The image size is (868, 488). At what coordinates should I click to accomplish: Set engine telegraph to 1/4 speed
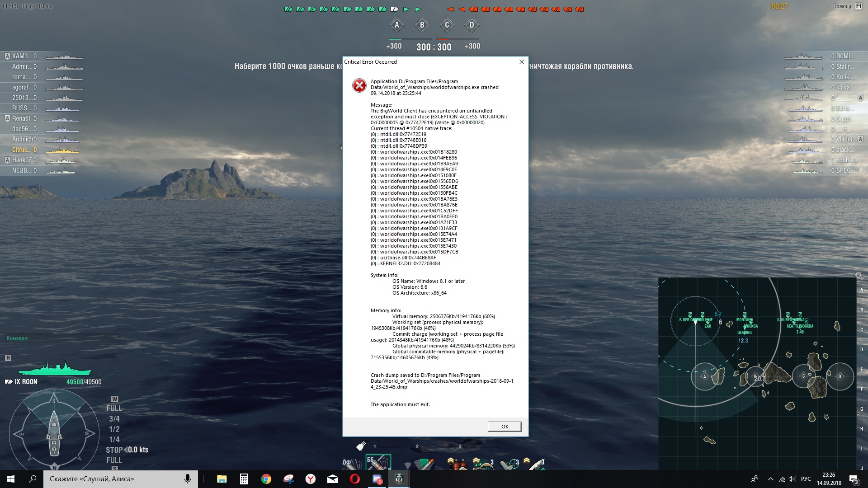pos(114,440)
